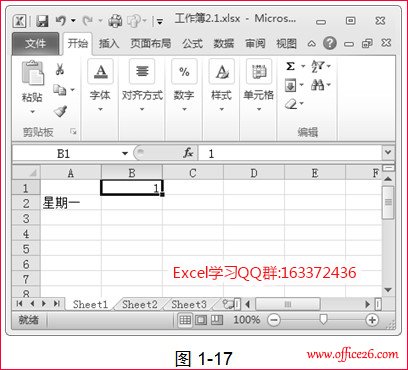Switch to the 公式 tab
Viewport: 408px width, 370px height.
point(192,44)
